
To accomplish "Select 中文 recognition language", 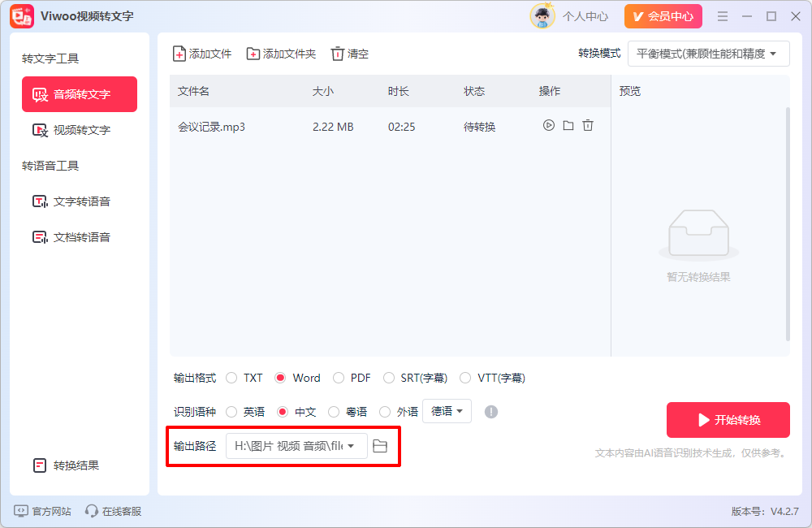I will click(296, 412).
